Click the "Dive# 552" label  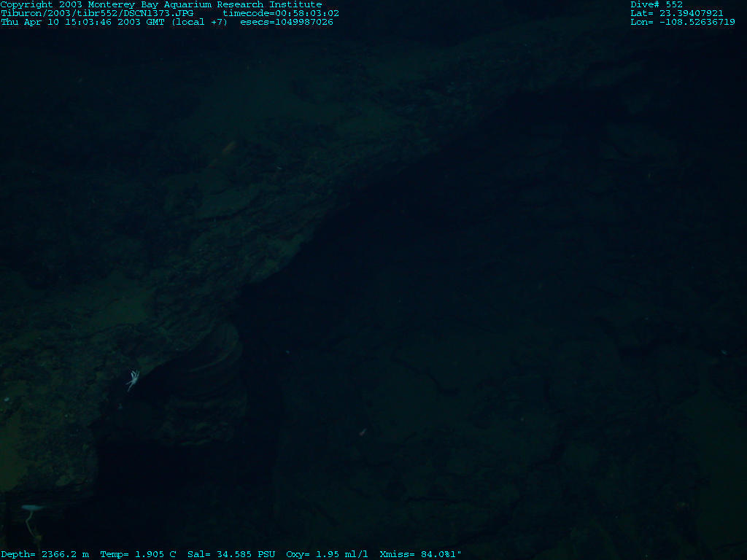point(657,4)
